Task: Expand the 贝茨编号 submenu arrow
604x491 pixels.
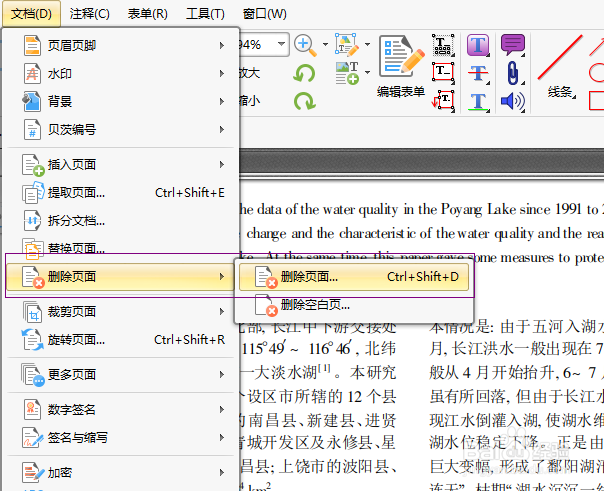Action: click(x=222, y=129)
